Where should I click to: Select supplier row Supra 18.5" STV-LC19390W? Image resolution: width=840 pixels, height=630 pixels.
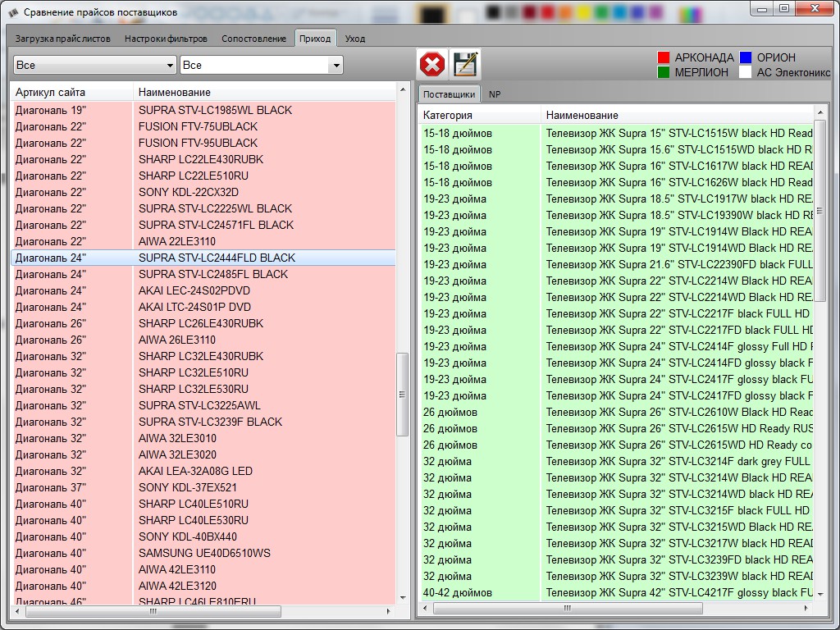(x=615, y=216)
